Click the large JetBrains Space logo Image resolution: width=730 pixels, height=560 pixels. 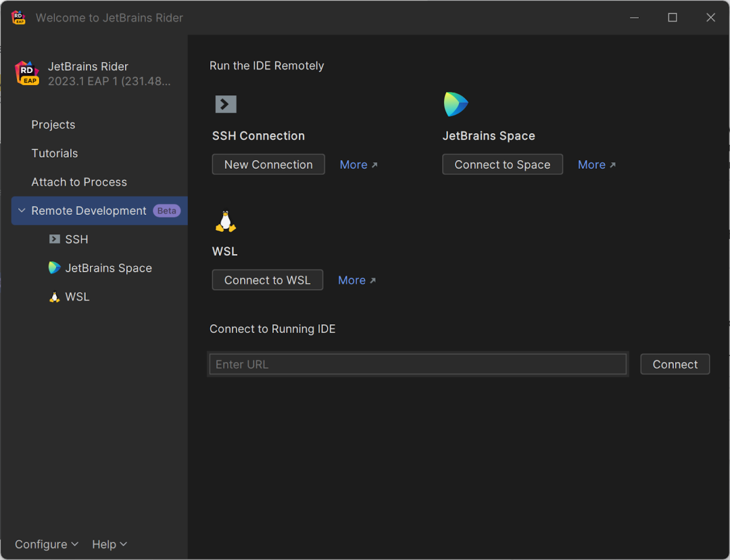pos(456,104)
